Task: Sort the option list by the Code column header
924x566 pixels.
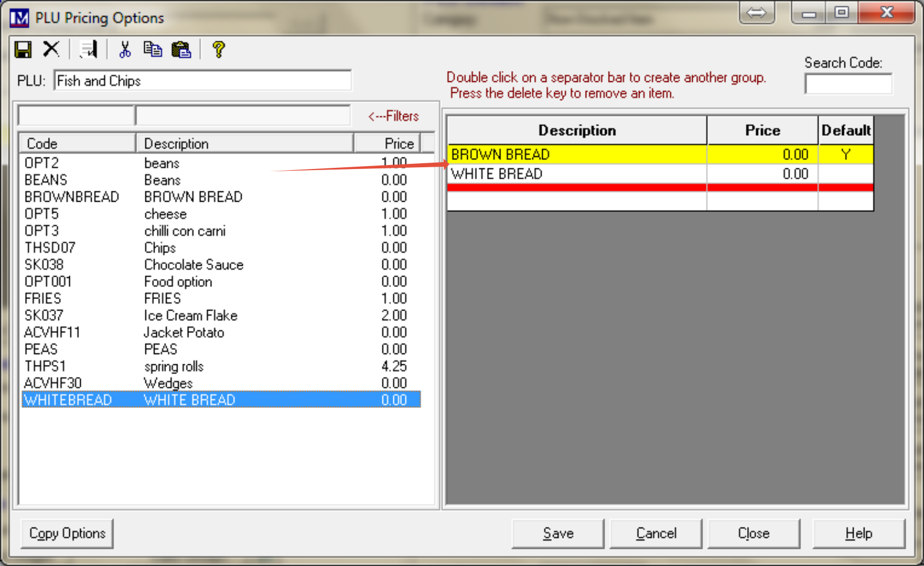Action: pos(77,143)
